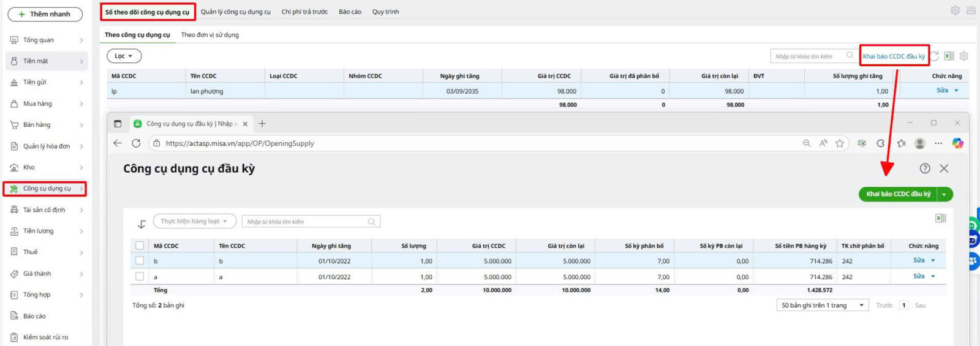Export opening CCDC list to Excel icon
This screenshot has width=980, height=346.
coord(941,219)
